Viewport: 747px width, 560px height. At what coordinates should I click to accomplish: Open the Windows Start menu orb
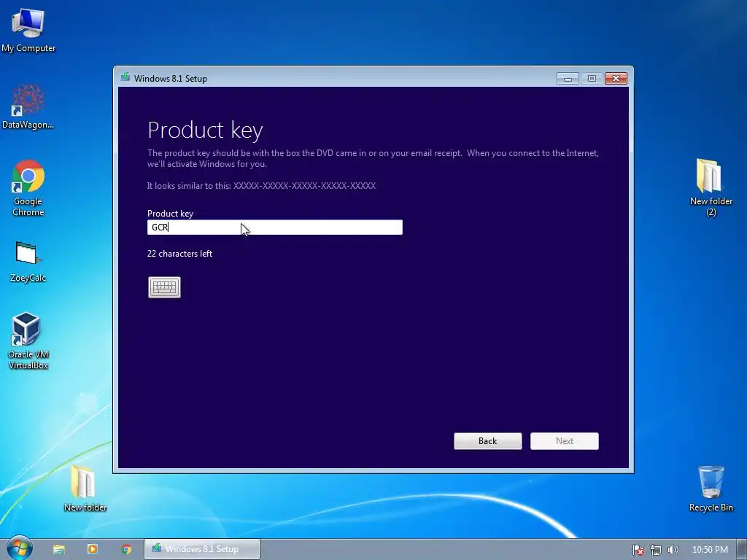pos(20,548)
